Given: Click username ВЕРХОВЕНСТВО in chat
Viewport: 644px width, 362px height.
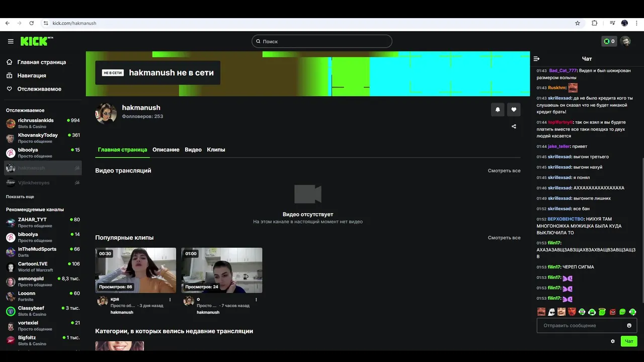Looking at the screenshot, I should pyautogui.click(x=566, y=219).
